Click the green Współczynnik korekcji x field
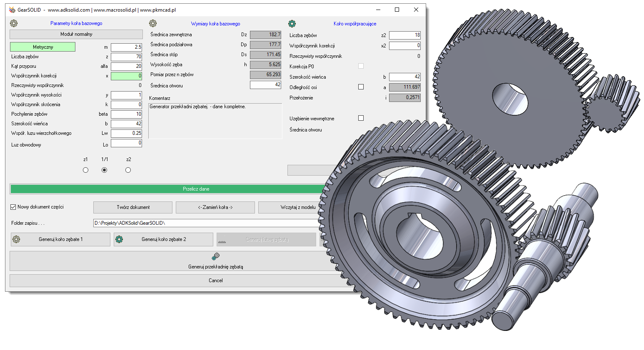 [x=127, y=76]
